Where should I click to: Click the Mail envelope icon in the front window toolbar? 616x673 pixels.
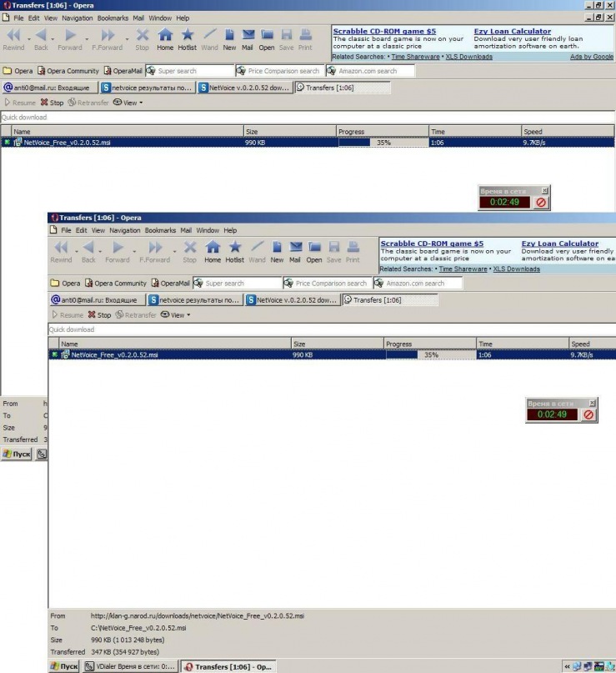[295, 247]
